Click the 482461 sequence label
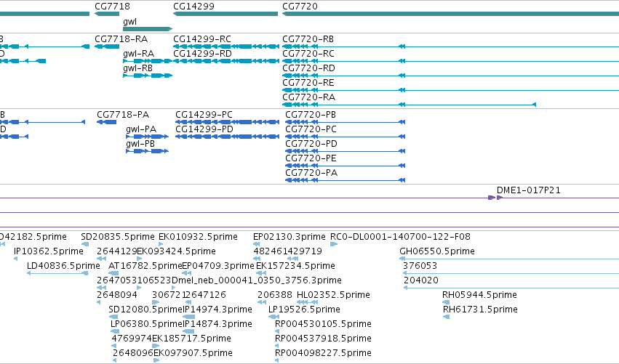 [271, 251]
